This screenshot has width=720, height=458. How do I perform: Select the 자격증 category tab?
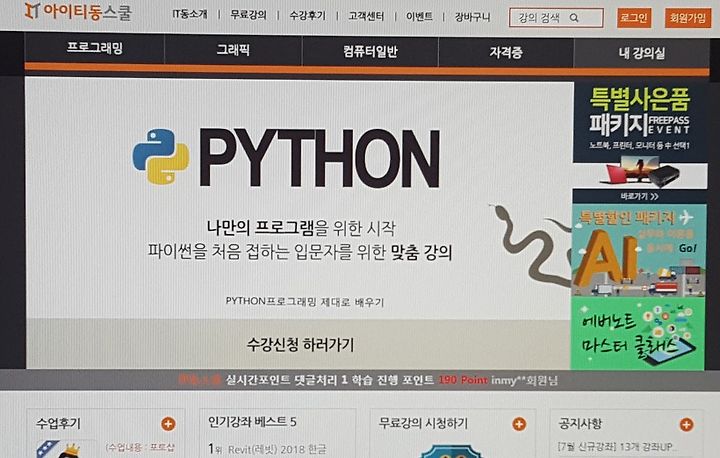point(506,52)
